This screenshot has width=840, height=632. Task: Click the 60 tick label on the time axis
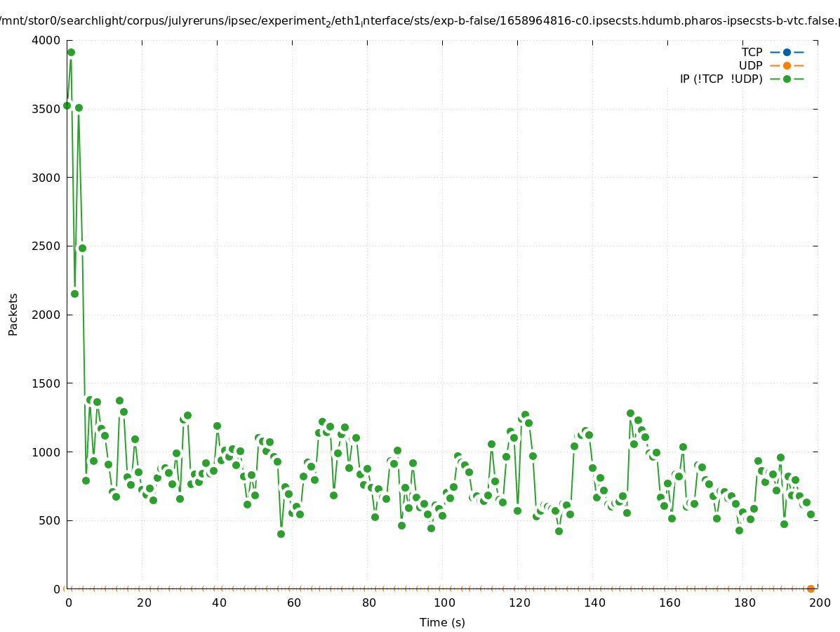click(294, 603)
